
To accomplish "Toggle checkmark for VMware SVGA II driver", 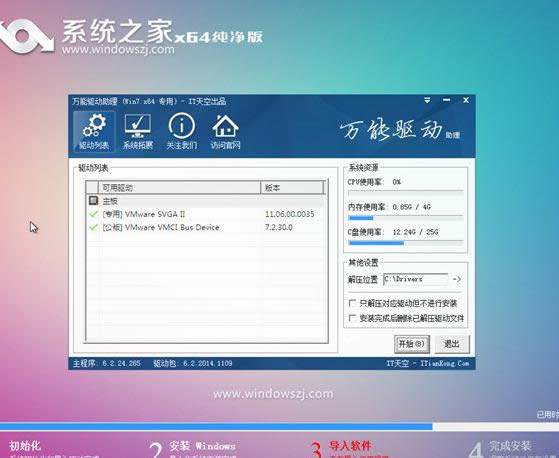I will 93,214.
